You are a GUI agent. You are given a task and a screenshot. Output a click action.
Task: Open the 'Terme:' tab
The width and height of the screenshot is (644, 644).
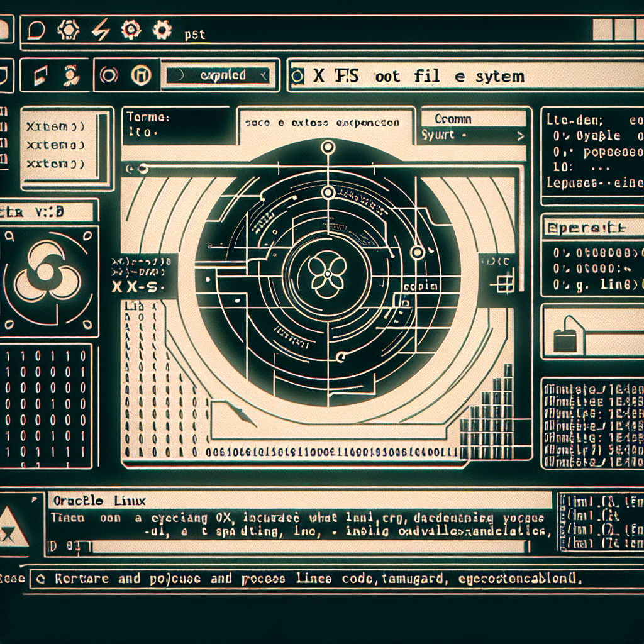pyautogui.click(x=179, y=126)
